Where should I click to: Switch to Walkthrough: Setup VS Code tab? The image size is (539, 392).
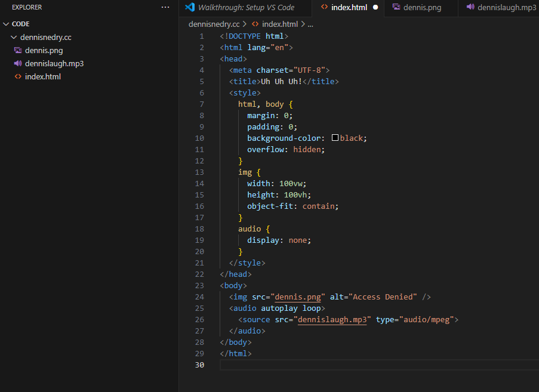(246, 7)
